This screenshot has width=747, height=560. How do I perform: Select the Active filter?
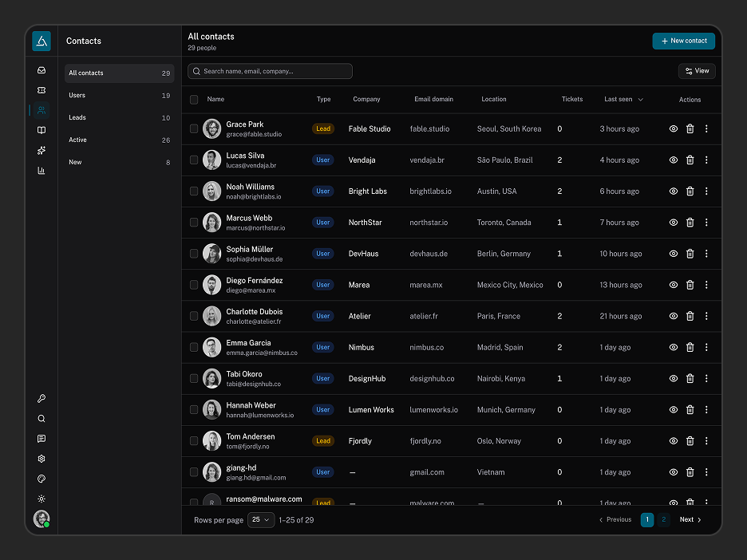[120, 140]
